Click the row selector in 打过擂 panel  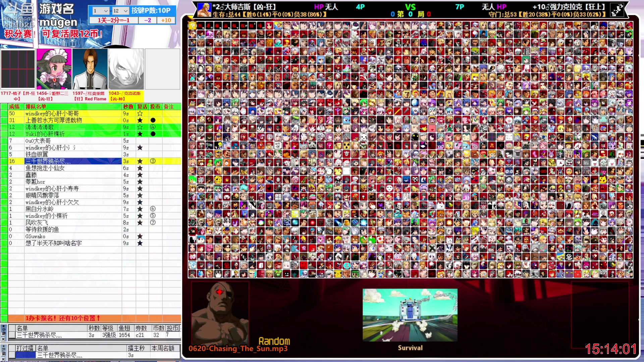(x=12, y=355)
